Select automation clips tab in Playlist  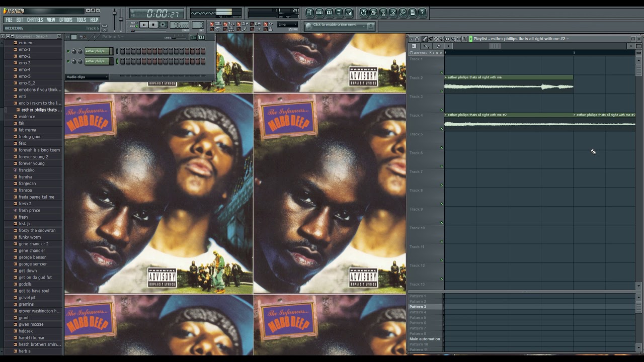tap(426, 46)
